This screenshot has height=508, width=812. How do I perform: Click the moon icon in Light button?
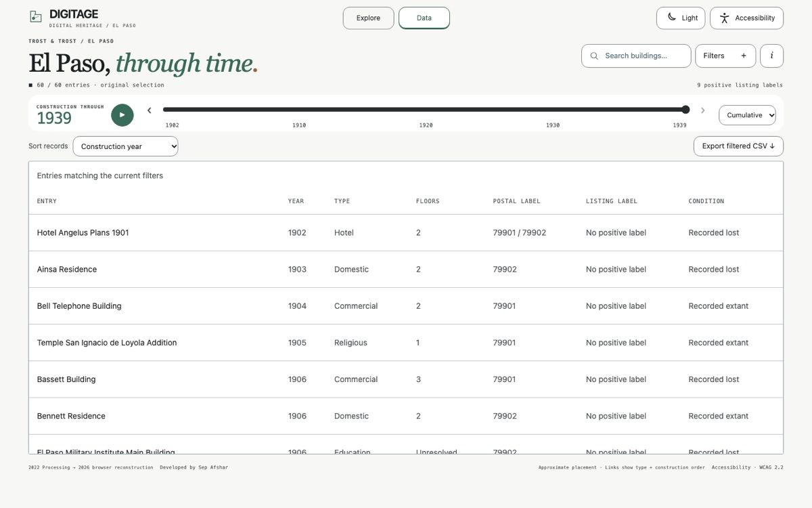[671, 17]
